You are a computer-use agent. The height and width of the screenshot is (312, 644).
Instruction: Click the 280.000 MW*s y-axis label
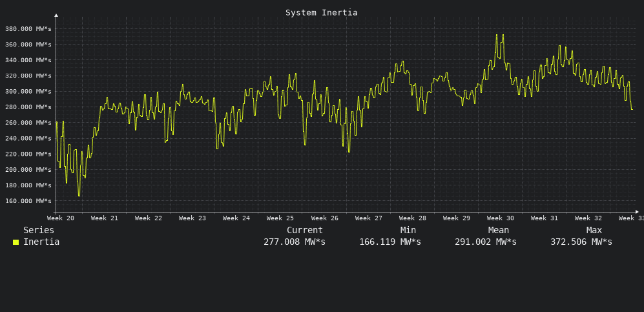click(28, 107)
